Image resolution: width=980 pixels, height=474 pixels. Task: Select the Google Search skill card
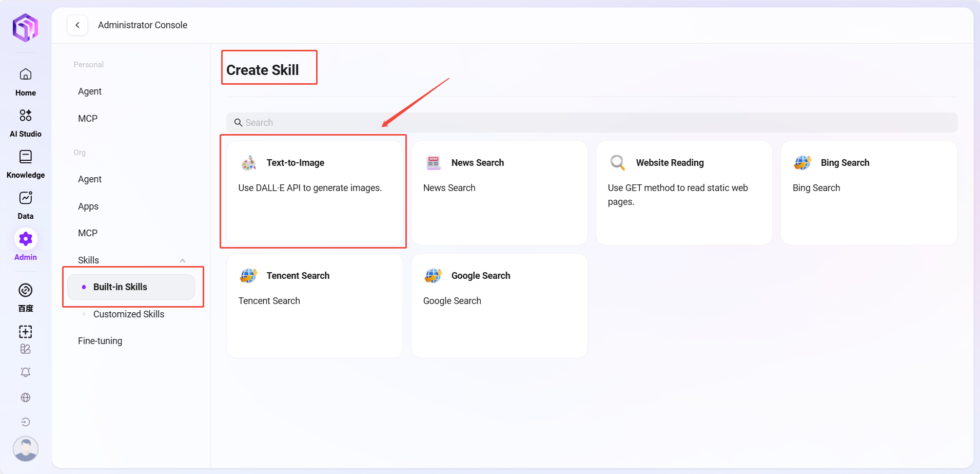(499, 306)
